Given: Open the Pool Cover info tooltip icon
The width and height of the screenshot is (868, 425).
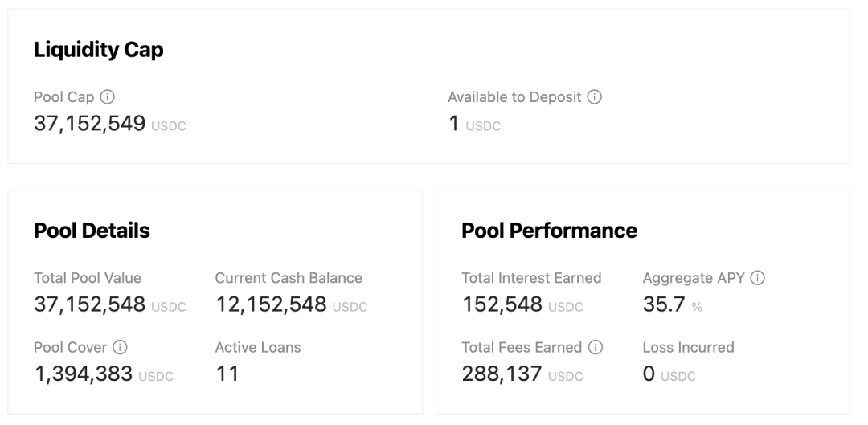Looking at the screenshot, I should pyautogui.click(x=120, y=347).
